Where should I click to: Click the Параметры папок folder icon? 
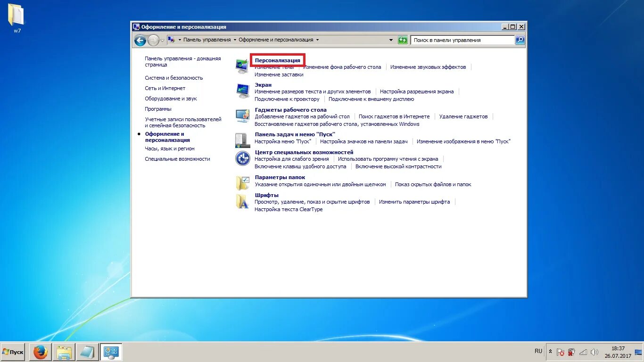click(242, 183)
